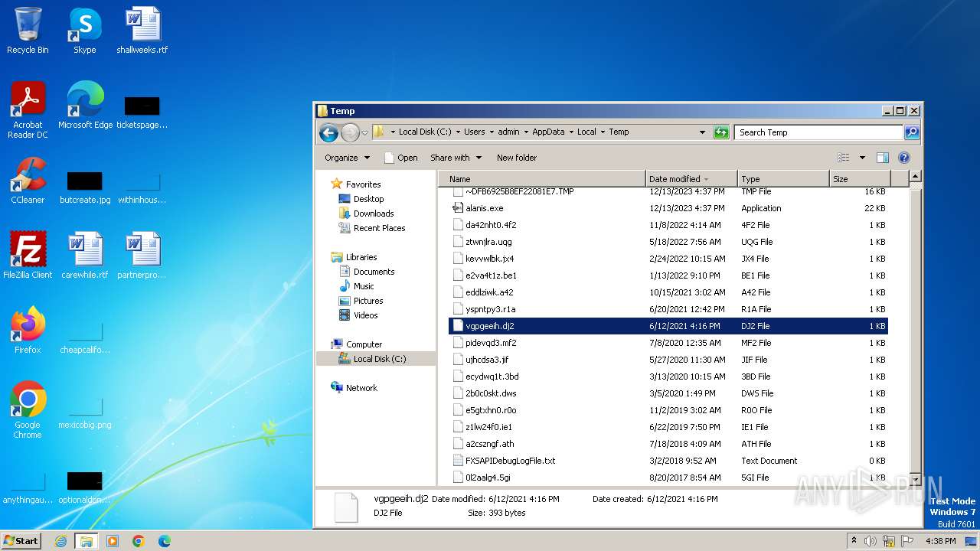Select Computer in navigation pane
Image resolution: width=980 pixels, height=551 pixels.
click(364, 344)
